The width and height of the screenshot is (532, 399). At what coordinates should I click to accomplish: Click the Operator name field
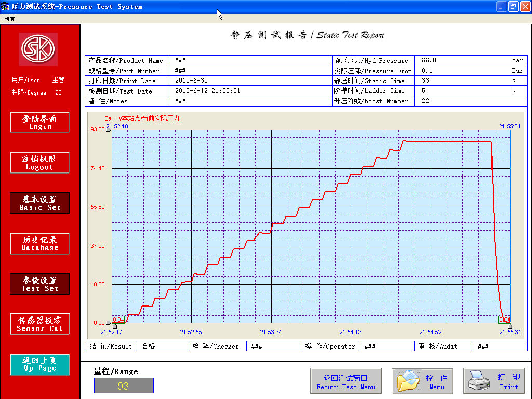tap(387, 347)
